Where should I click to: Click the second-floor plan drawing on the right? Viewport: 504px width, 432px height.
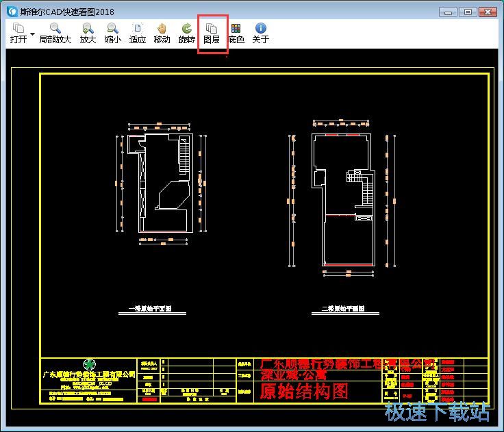(x=341, y=199)
